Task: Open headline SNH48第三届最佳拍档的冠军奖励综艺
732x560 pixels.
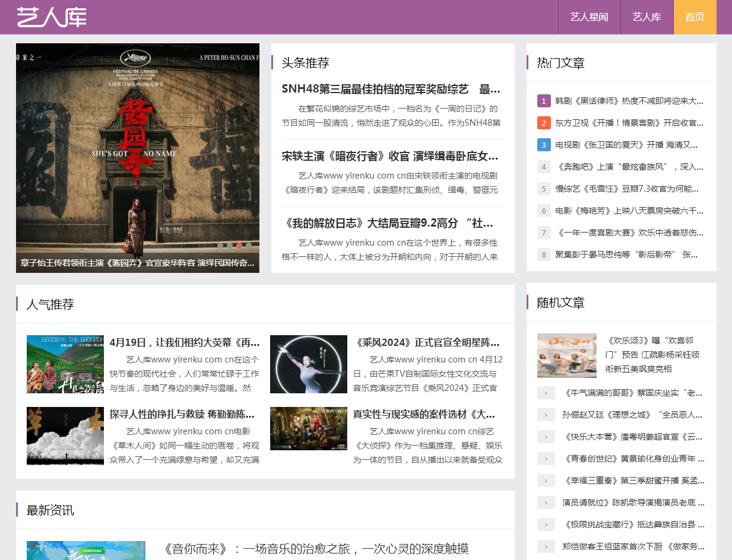Action: (391, 90)
